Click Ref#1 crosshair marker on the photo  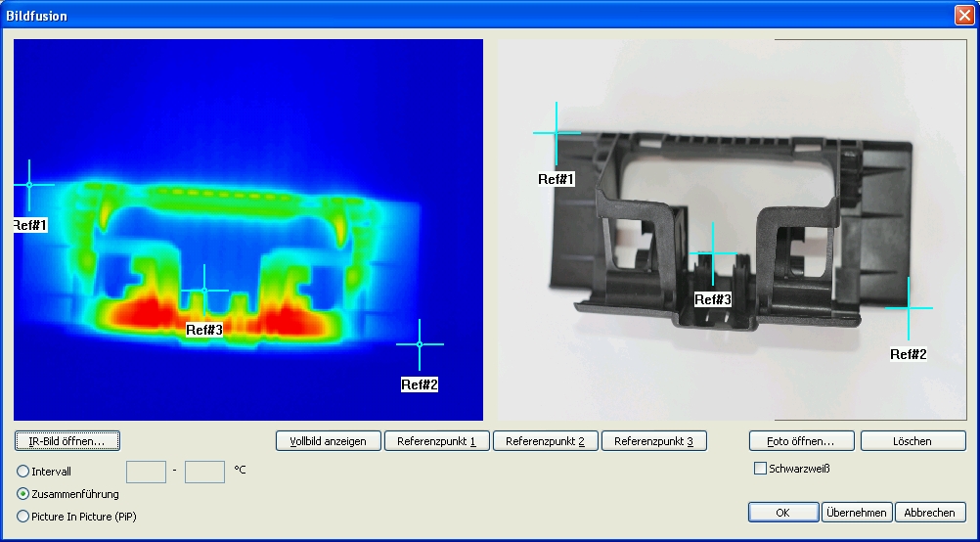(557, 132)
